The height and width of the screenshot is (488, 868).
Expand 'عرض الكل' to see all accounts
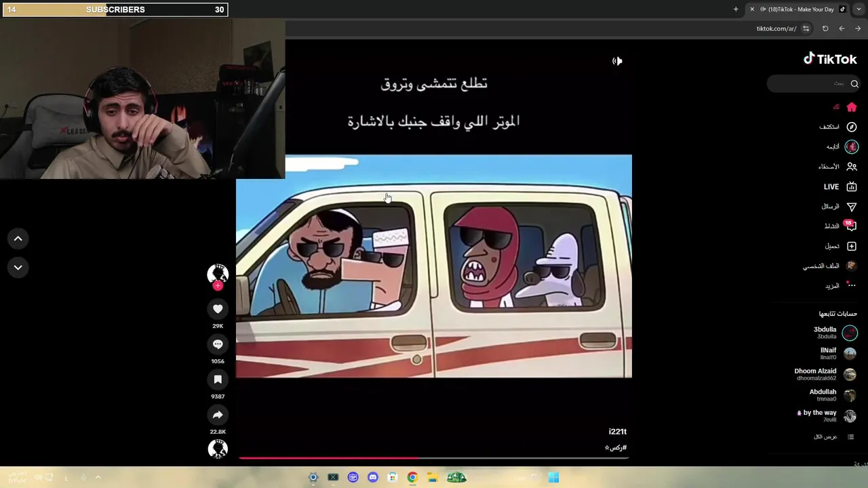[x=833, y=437]
